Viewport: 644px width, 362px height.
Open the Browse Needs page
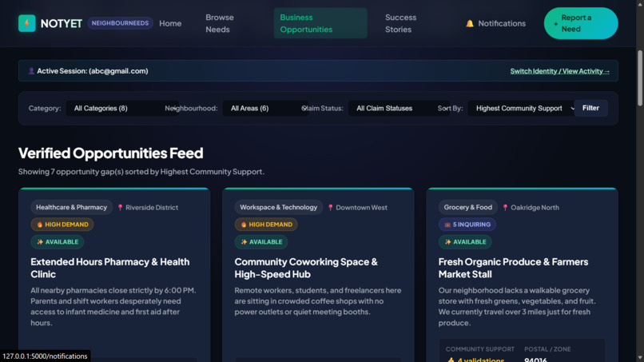coord(220,23)
